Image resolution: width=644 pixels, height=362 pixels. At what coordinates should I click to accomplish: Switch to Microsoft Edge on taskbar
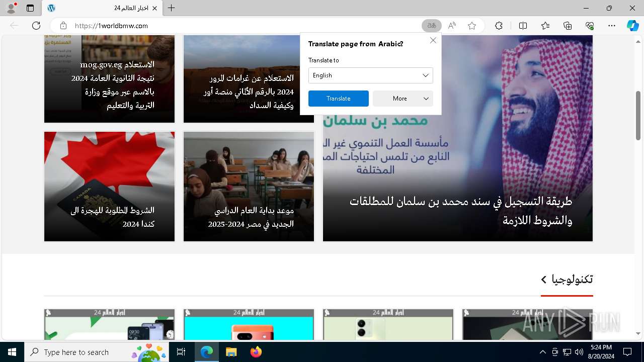tap(207, 352)
